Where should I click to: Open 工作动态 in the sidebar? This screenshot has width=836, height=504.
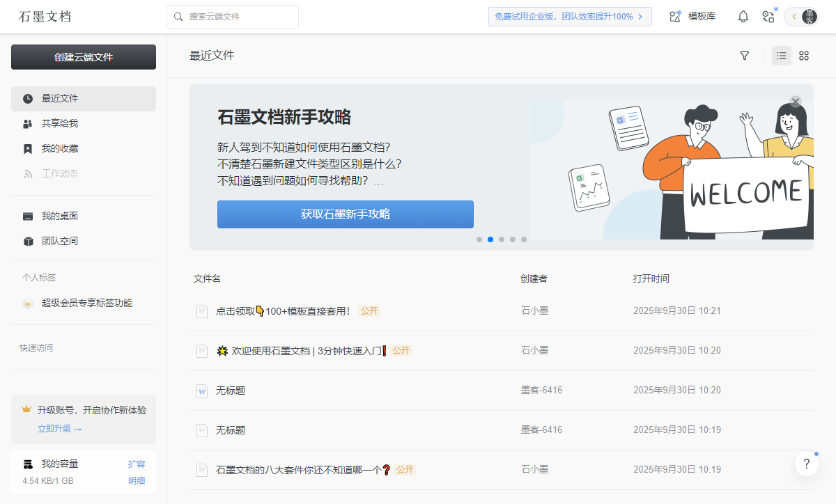coord(84,174)
